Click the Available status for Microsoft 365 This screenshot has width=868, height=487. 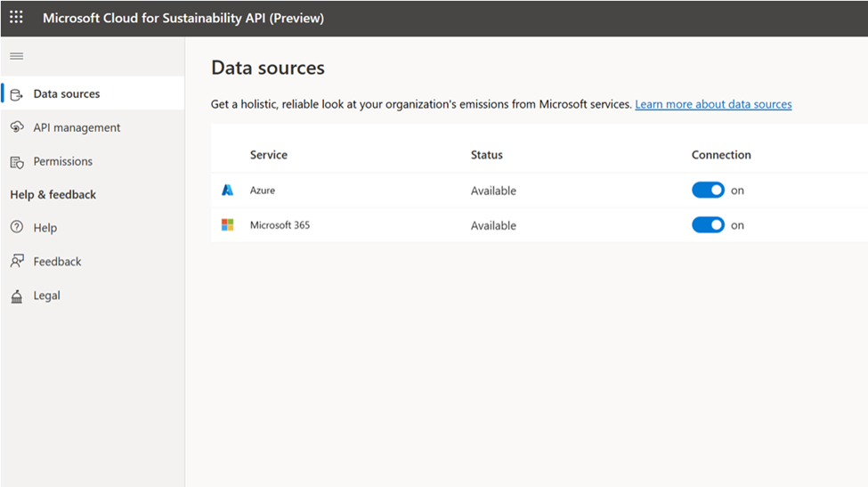click(493, 226)
